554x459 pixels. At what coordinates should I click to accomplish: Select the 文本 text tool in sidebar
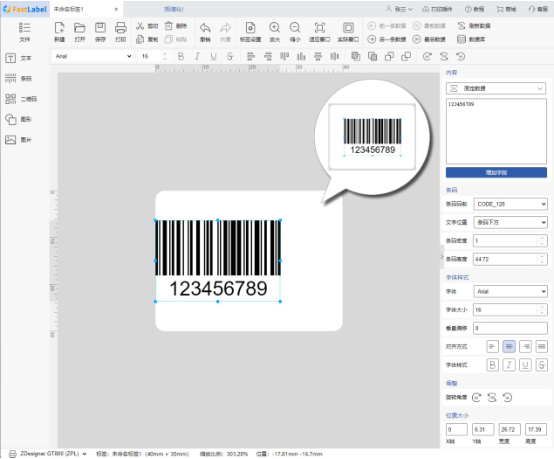coord(19,58)
